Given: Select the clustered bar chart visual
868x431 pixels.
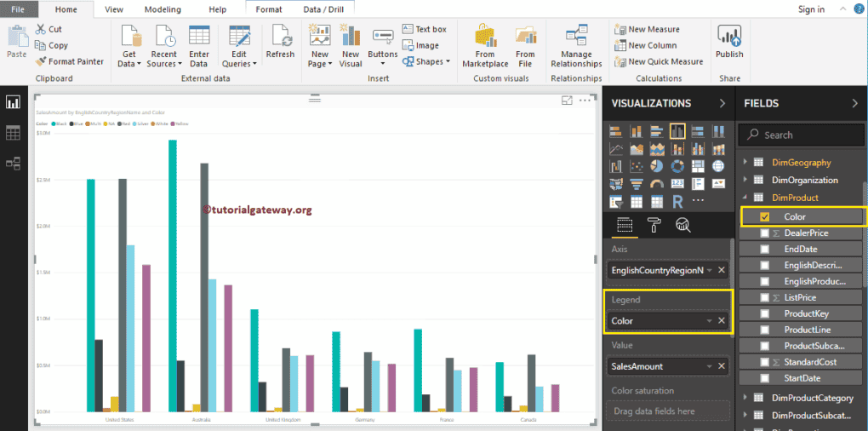Looking at the screenshot, I should (x=657, y=132).
